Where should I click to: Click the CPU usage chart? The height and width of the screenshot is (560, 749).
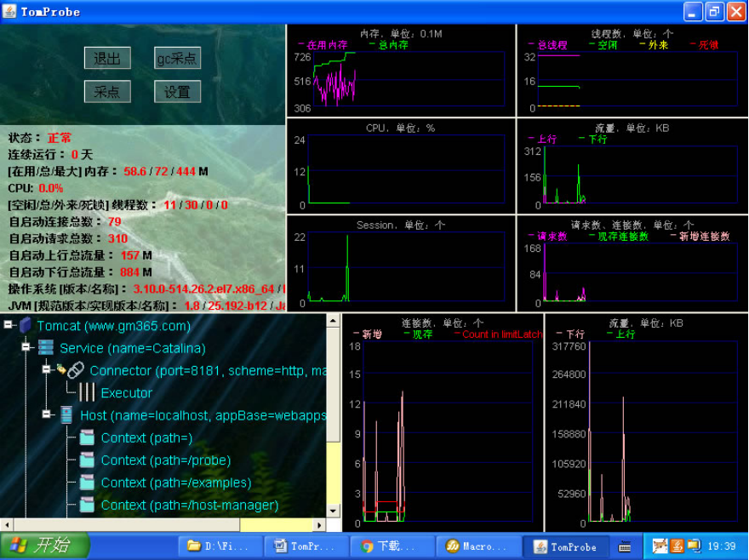tap(401, 166)
